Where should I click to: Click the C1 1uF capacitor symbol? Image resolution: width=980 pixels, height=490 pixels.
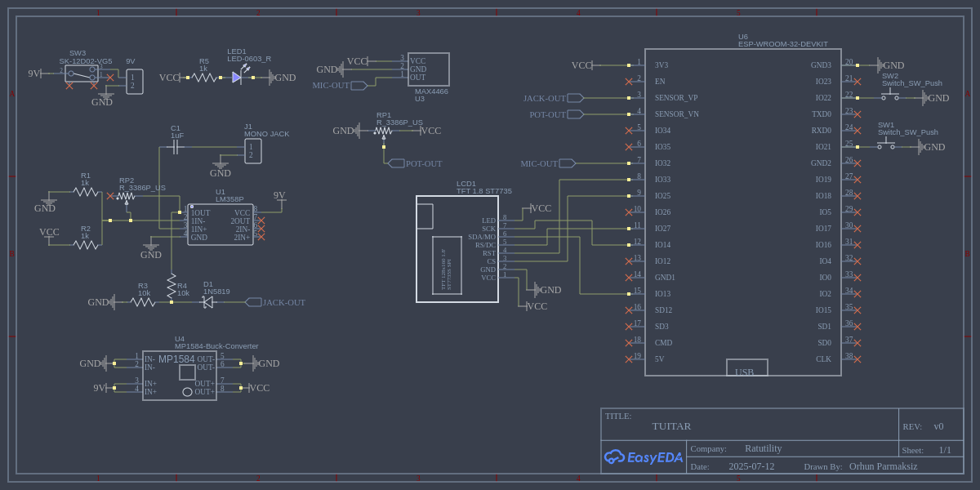[x=175, y=147]
